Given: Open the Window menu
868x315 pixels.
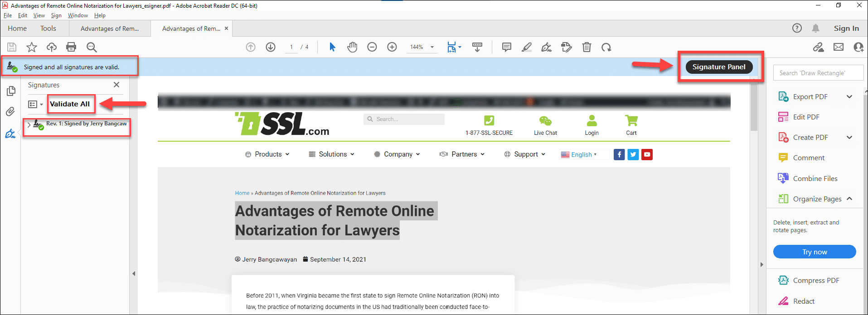Looking at the screenshot, I should 78,15.
